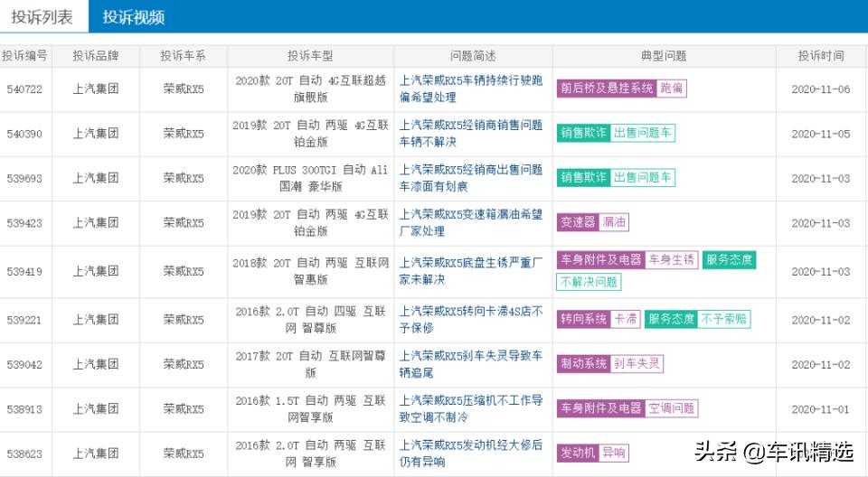Select complaint number 539693
This screenshot has height=477, width=868.
[x=24, y=178]
